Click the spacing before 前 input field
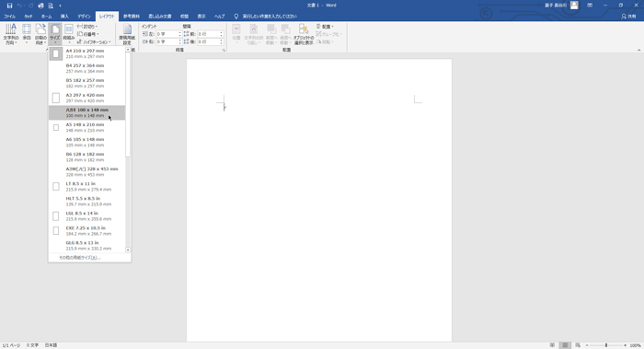 pos(209,34)
